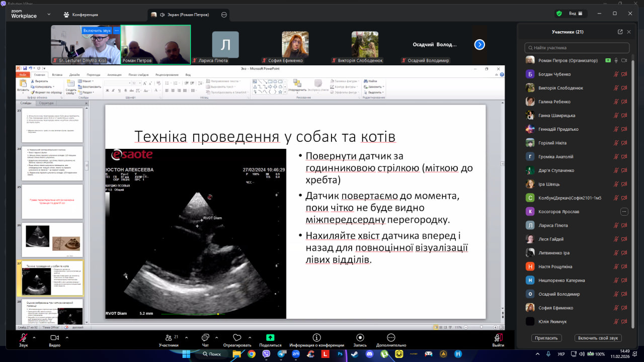Click the Пригласить invite button
The image size is (644, 362).
pos(546,338)
